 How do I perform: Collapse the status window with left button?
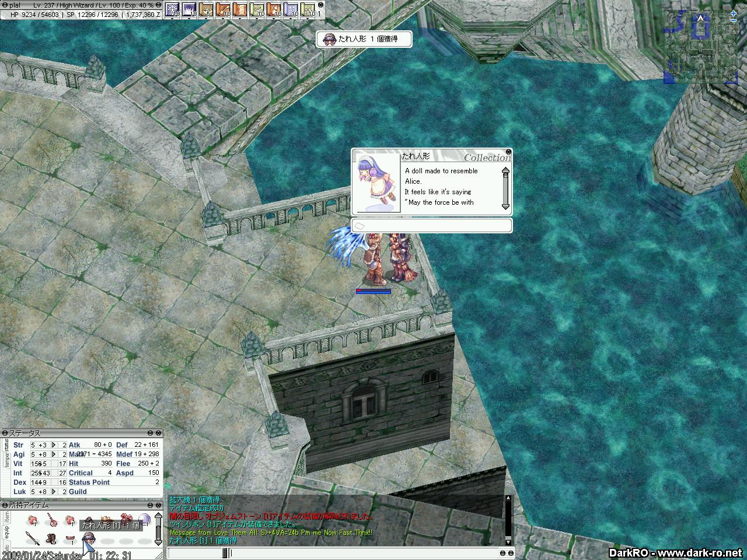5,433
